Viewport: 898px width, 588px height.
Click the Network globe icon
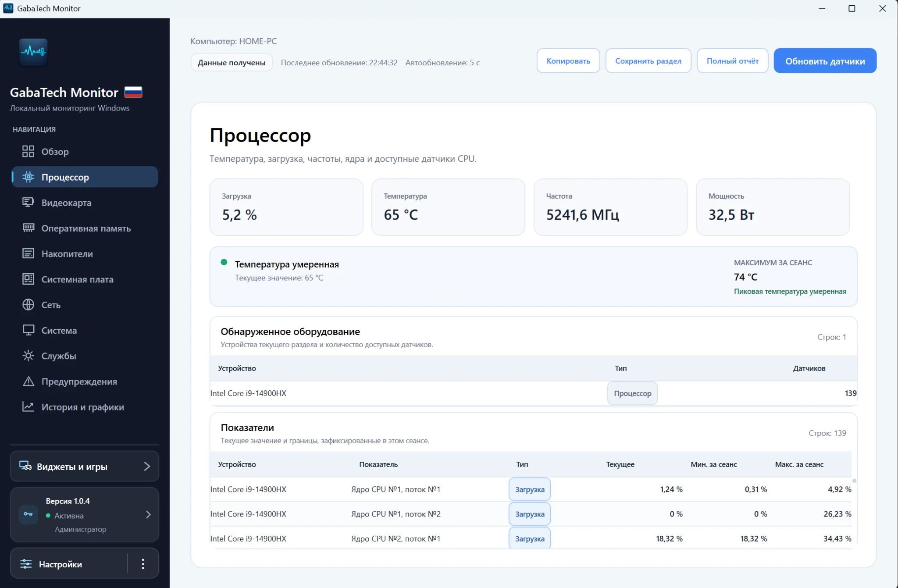28,304
